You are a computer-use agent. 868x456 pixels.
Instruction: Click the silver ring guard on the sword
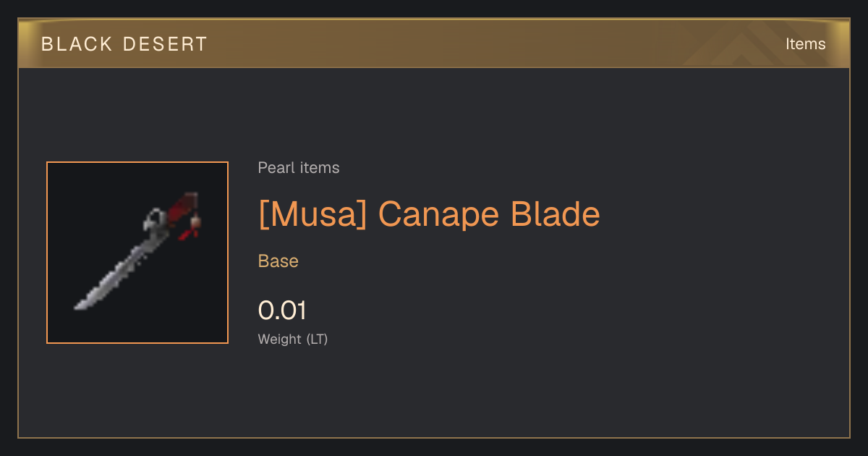[155, 220]
